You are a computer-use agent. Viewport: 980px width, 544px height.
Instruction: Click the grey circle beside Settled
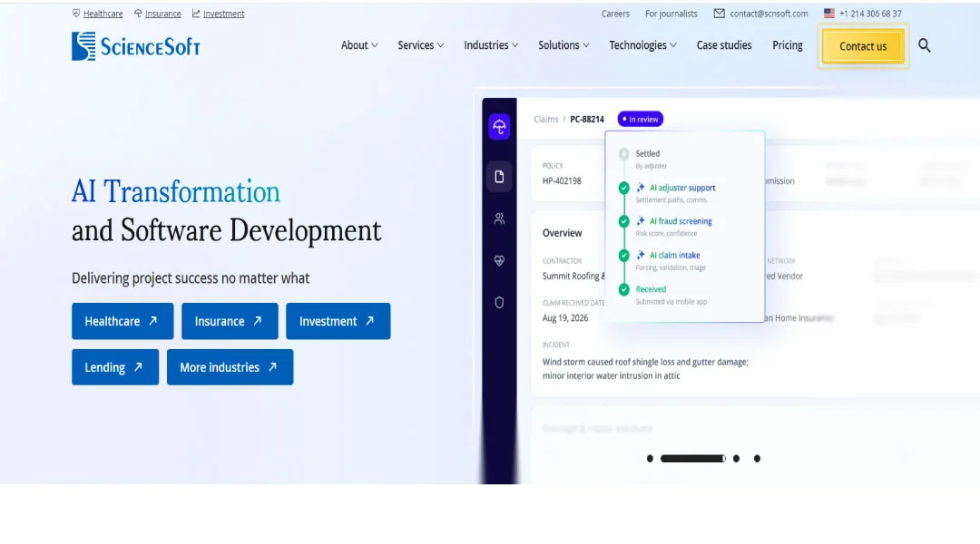pyautogui.click(x=623, y=153)
